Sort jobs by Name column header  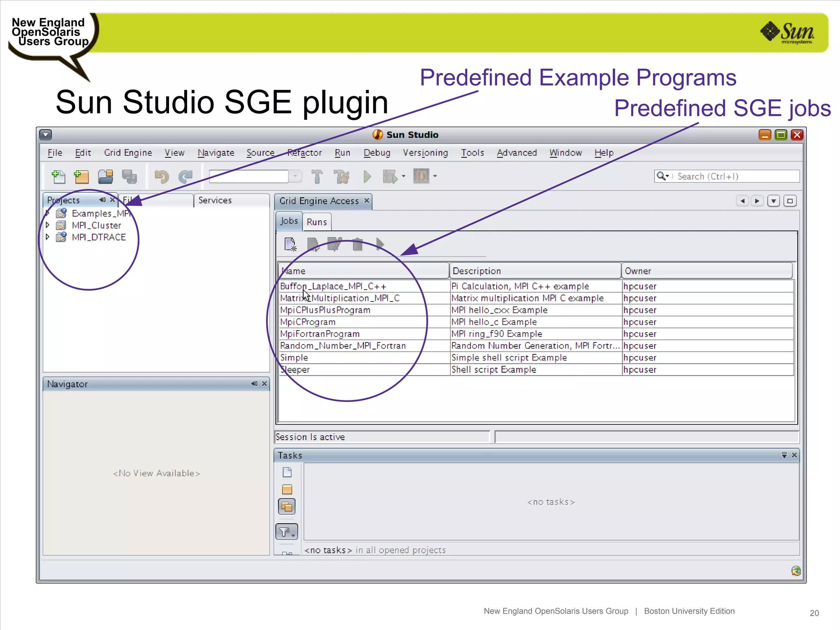(x=363, y=271)
